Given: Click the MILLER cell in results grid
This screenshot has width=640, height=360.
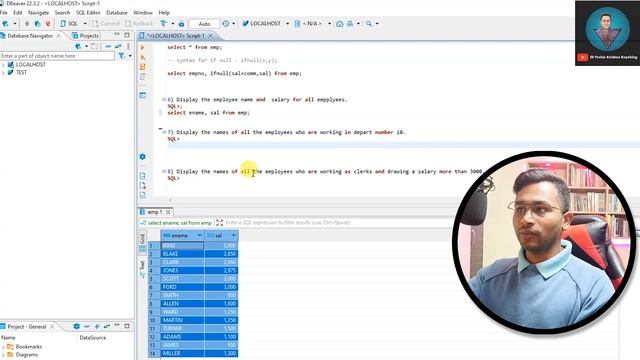Looking at the screenshot, I should [182, 353].
